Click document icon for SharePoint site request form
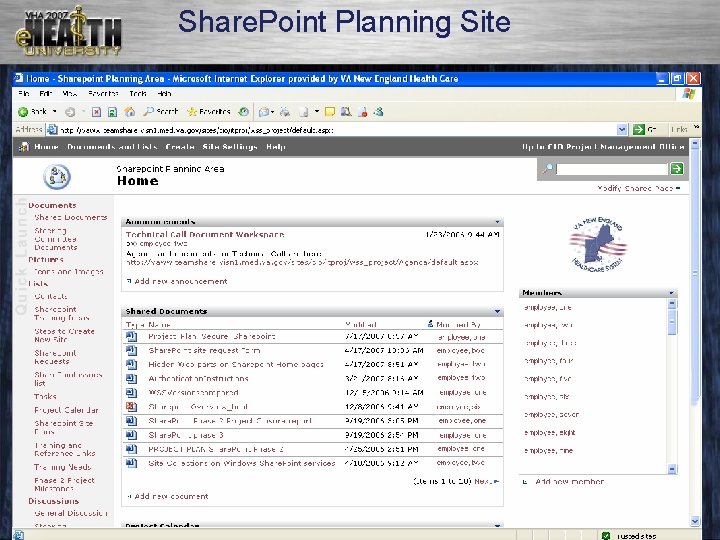 [131, 351]
